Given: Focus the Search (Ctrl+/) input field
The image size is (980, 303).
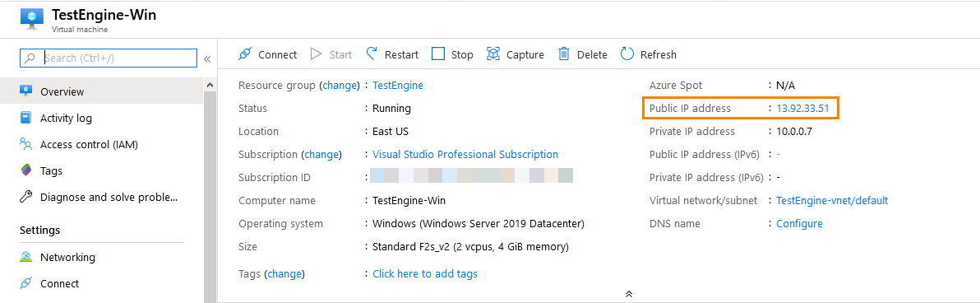Looking at the screenshot, I should click(109, 58).
